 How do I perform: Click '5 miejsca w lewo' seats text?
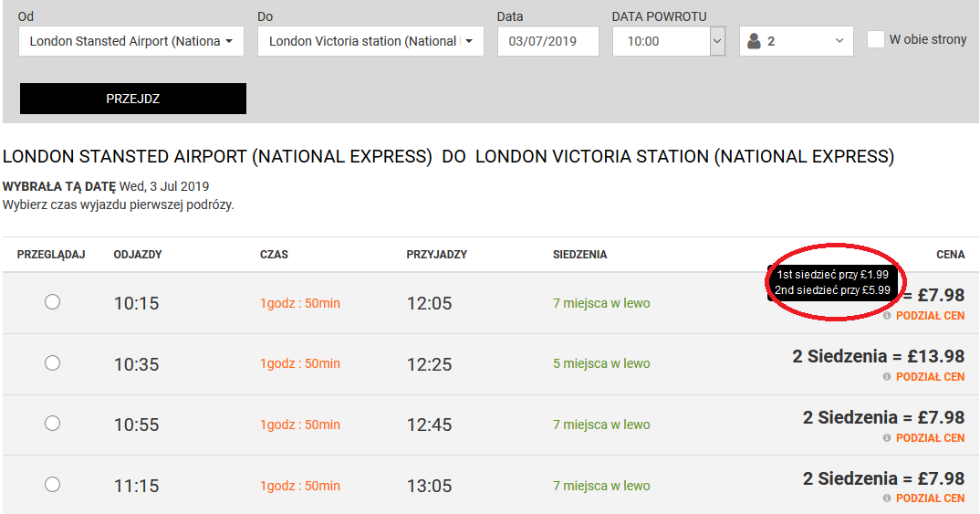(601, 363)
